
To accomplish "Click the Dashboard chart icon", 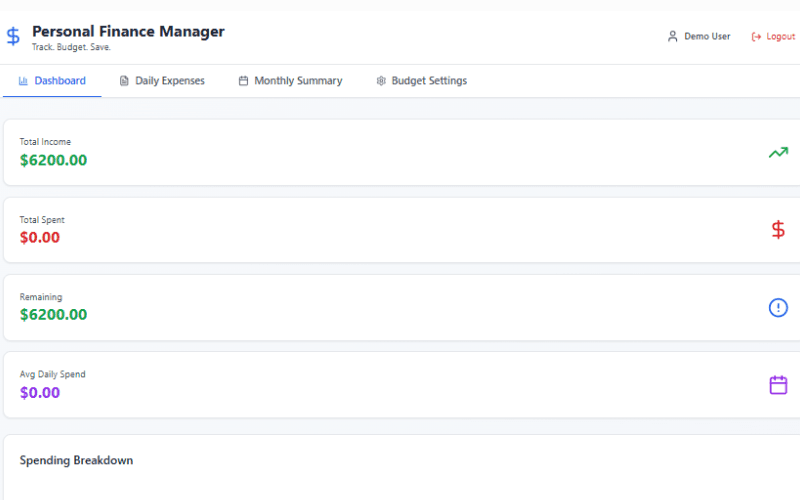I will pos(23,81).
